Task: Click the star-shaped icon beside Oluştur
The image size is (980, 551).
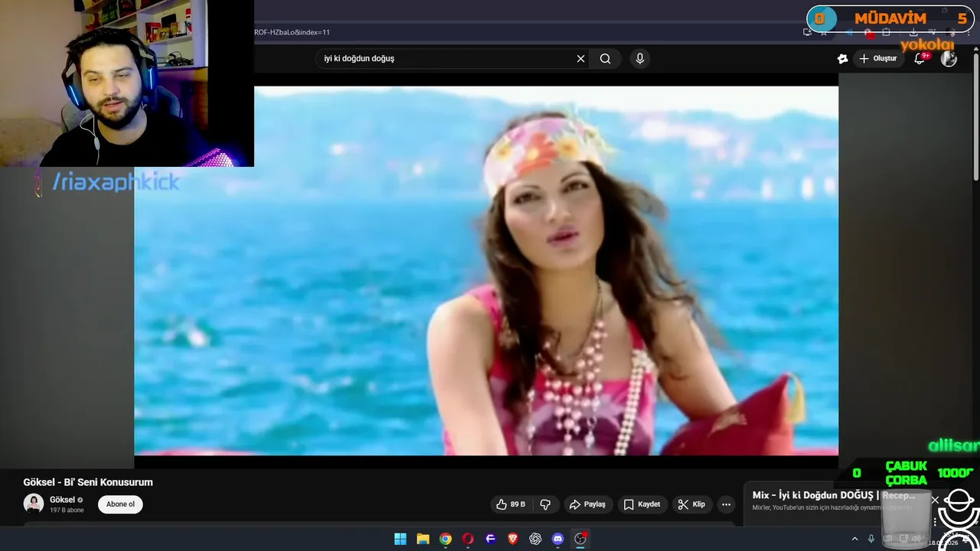Action: 842,58
